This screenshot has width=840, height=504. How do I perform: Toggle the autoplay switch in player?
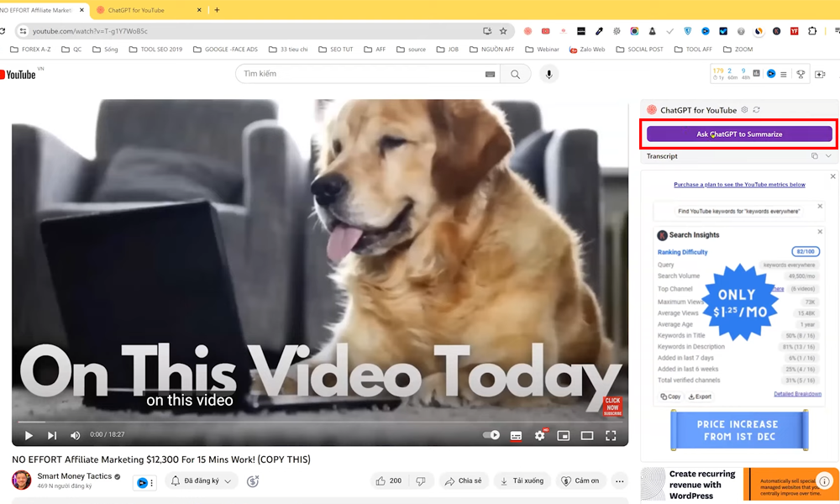(x=491, y=435)
